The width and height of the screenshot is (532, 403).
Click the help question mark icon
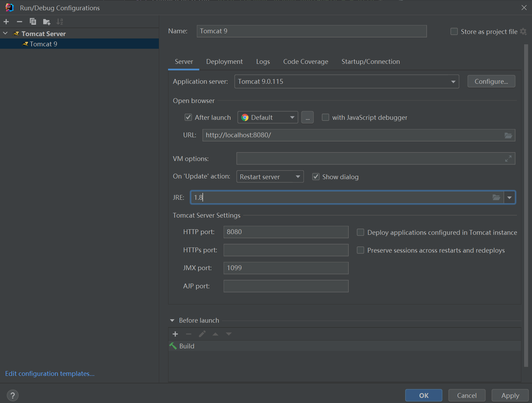pos(13,395)
